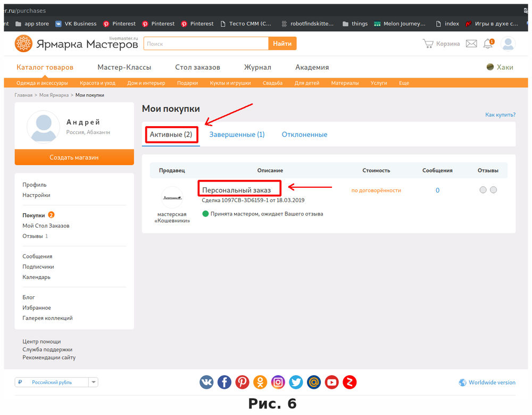The height and width of the screenshot is (415, 532).
Task: Click the notification bell with badge
Action: (488, 44)
